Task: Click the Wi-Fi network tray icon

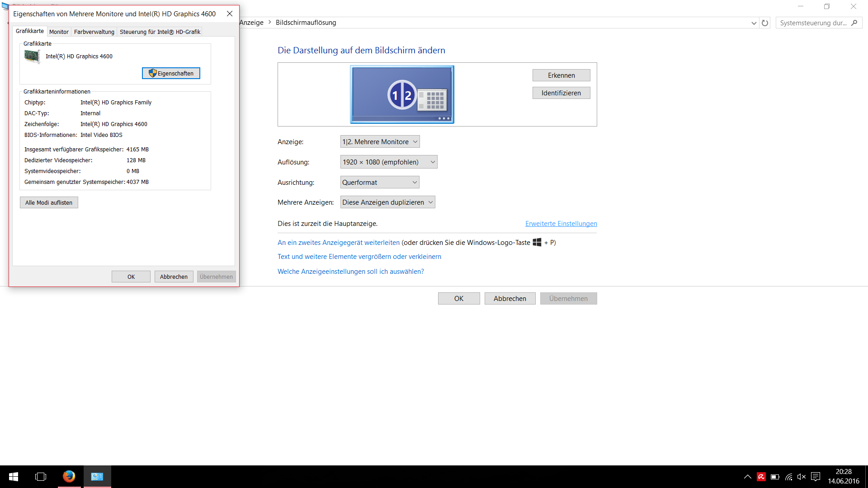Action: 788,477
